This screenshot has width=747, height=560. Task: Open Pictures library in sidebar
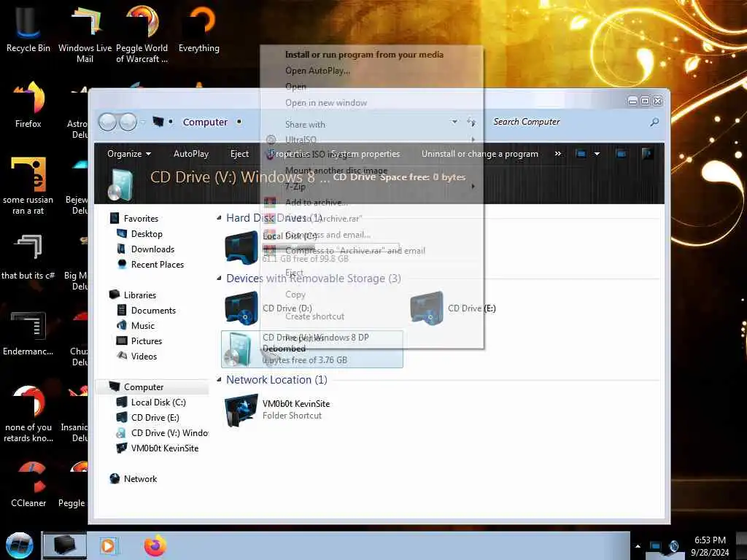tap(146, 341)
